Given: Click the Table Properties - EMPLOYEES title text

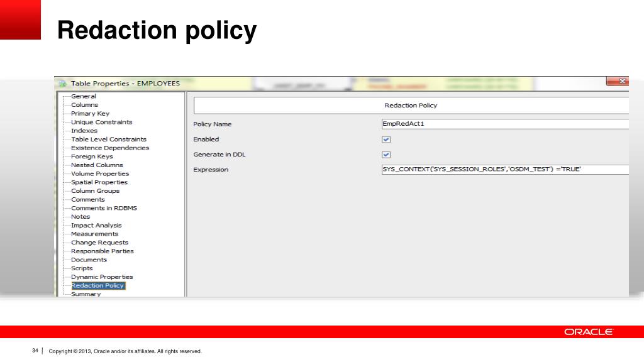Looking at the screenshot, I should 125,84.
